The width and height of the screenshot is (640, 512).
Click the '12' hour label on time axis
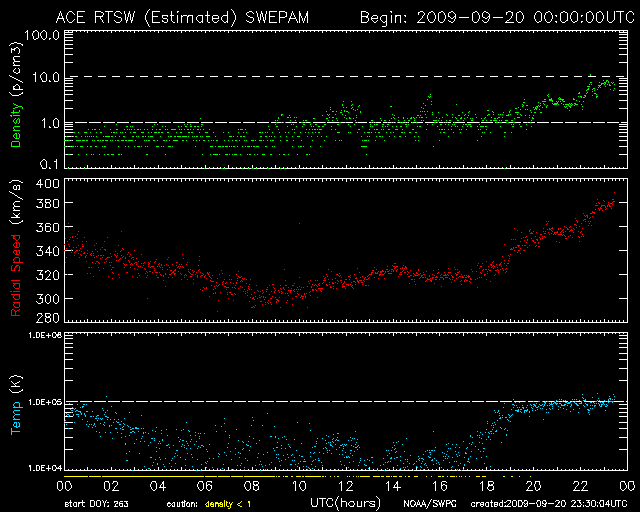click(x=346, y=486)
